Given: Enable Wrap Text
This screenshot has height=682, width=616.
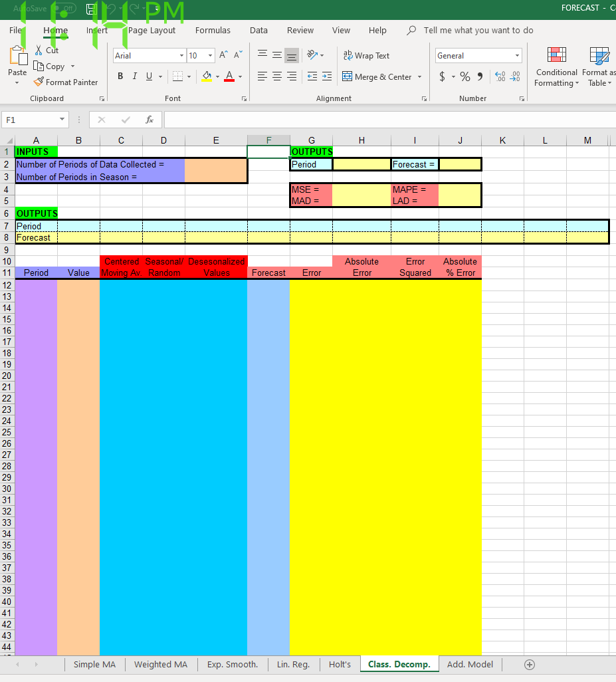Looking at the screenshot, I should pos(366,55).
